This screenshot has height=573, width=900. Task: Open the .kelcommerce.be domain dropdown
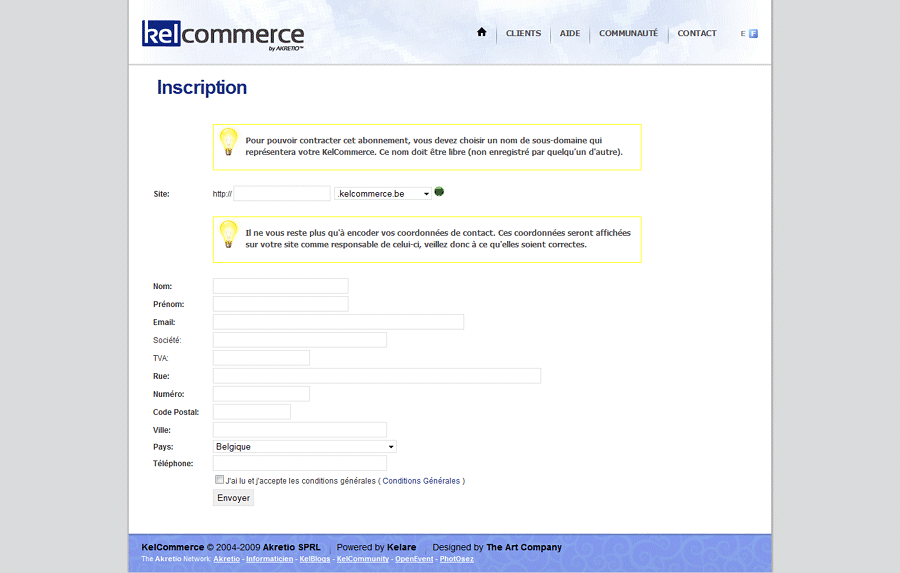(x=383, y=194)
